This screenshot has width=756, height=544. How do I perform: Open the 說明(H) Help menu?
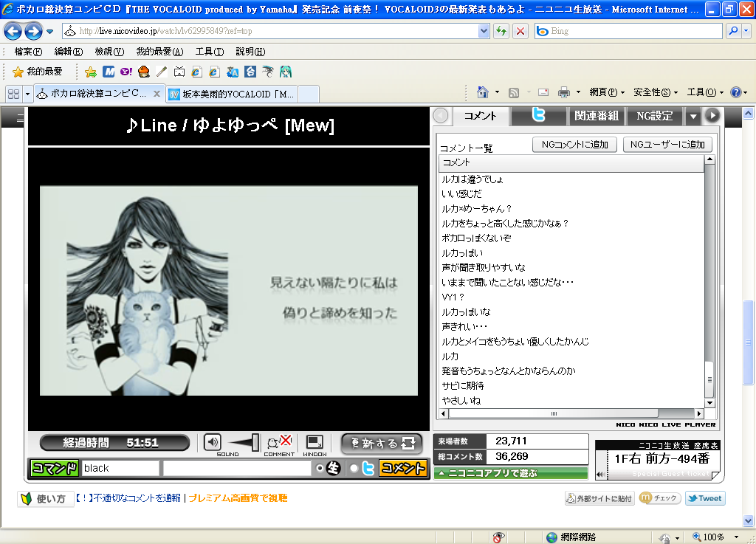(x=250, y=52)
